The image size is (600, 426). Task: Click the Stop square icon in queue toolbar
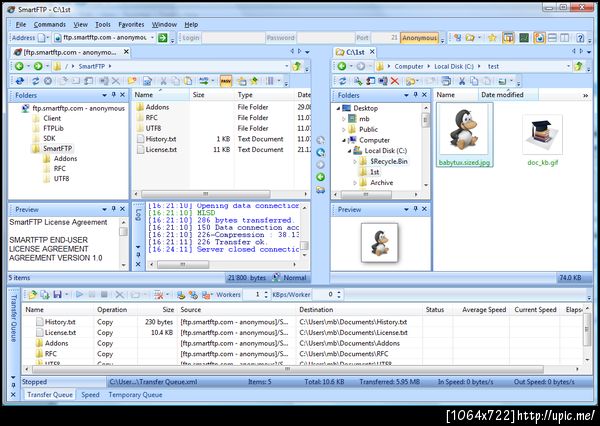(104, 294)
